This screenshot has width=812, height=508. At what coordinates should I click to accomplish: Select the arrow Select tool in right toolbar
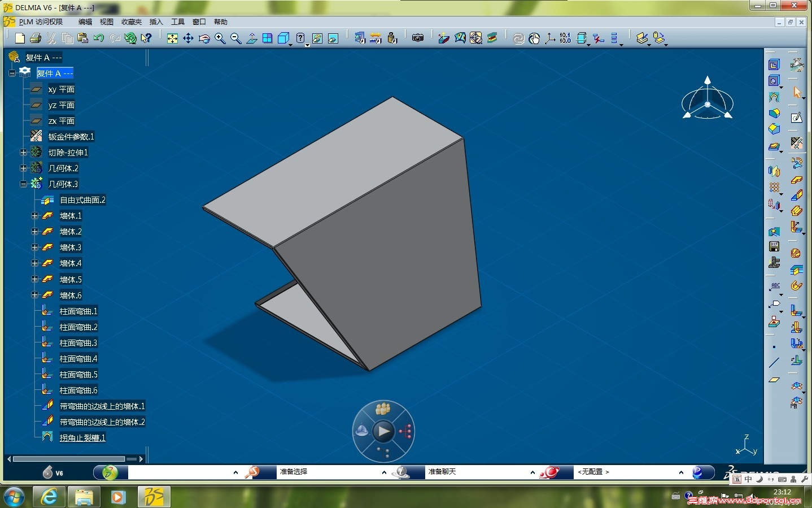tap(797, 92)
